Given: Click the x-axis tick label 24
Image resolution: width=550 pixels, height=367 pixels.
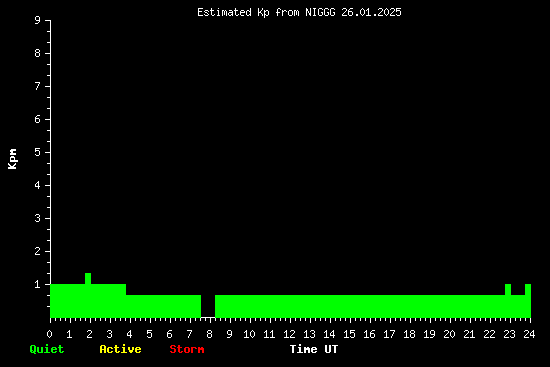Looking at the screenshot, I should coord(529,334).
